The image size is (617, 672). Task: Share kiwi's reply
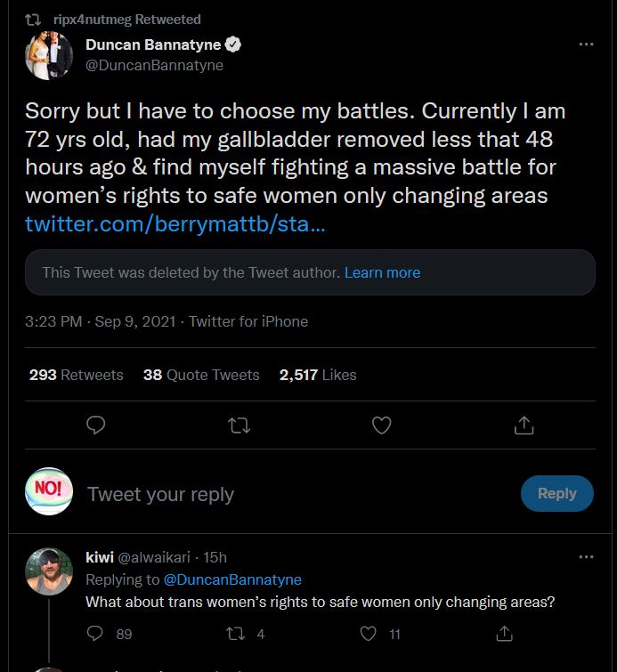coord(504,634)
